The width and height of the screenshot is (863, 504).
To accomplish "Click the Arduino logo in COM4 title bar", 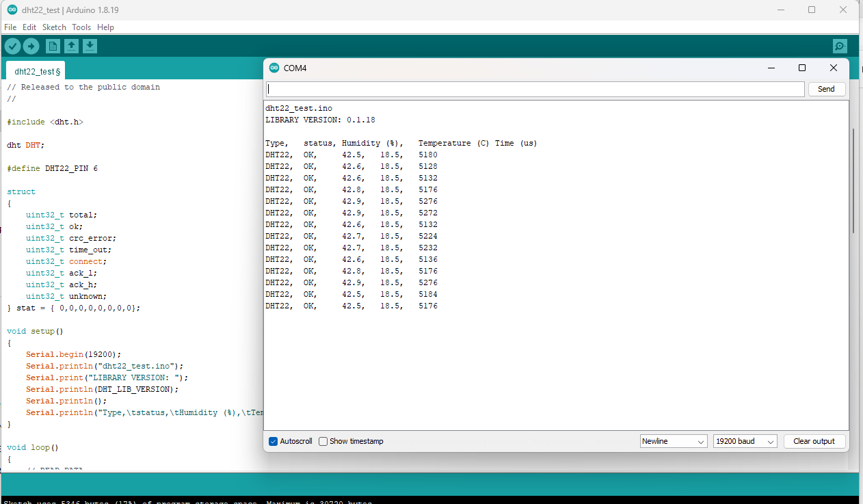I will (274, 68).
